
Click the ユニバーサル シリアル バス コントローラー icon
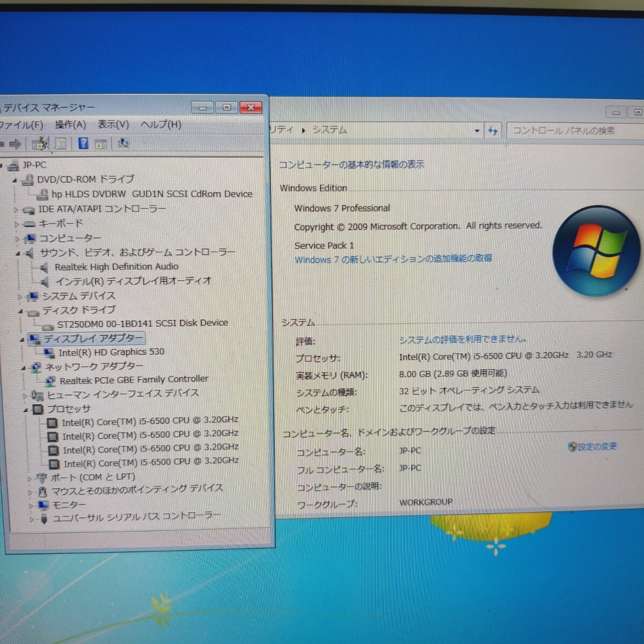44,518
